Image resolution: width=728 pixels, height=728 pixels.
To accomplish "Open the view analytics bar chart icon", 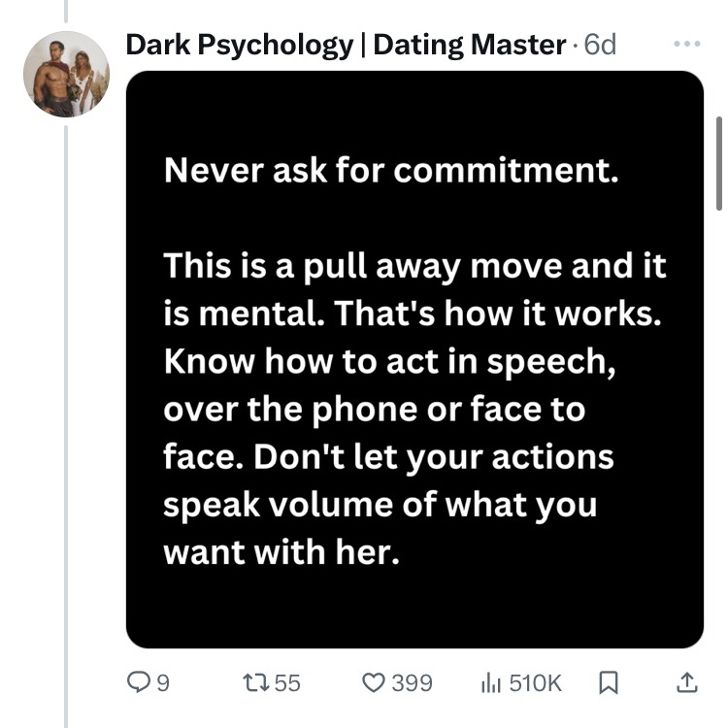I will tap(490, 683).
